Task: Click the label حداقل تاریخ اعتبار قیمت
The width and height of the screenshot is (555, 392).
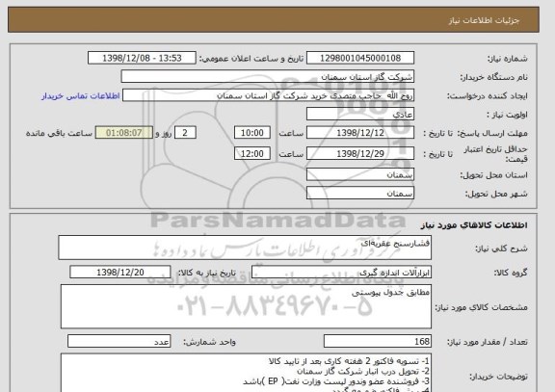Action: (x=495, y=154)
